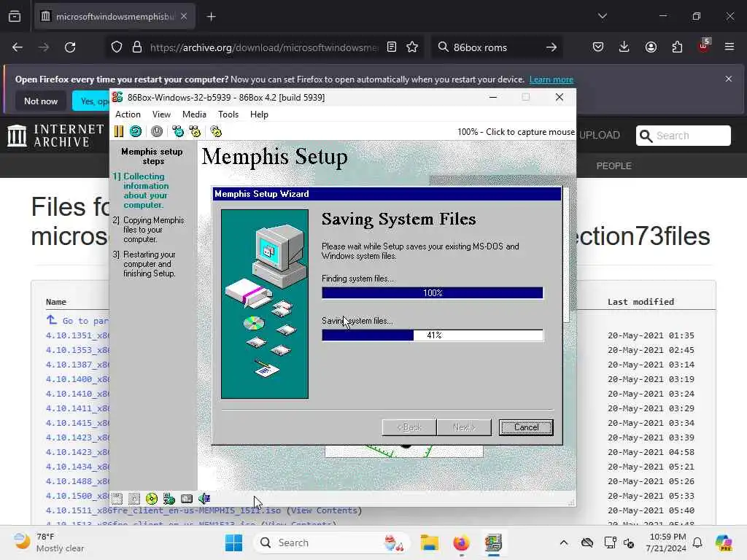Dismiss the Firefox startup notification bar
747x560 pixels.
click(729, 79)
